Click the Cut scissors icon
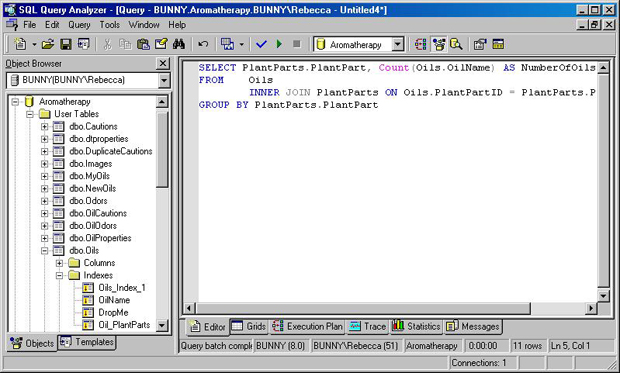620x373 pixels. [107, 44]
